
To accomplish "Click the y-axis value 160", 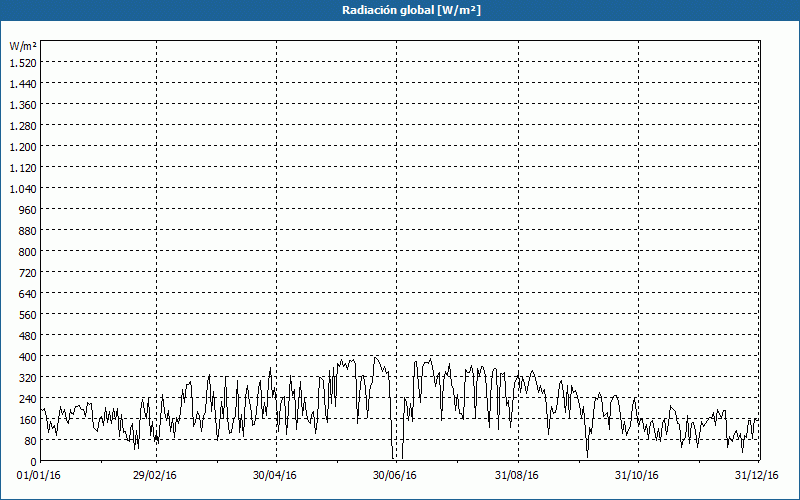I will (28, 420).
